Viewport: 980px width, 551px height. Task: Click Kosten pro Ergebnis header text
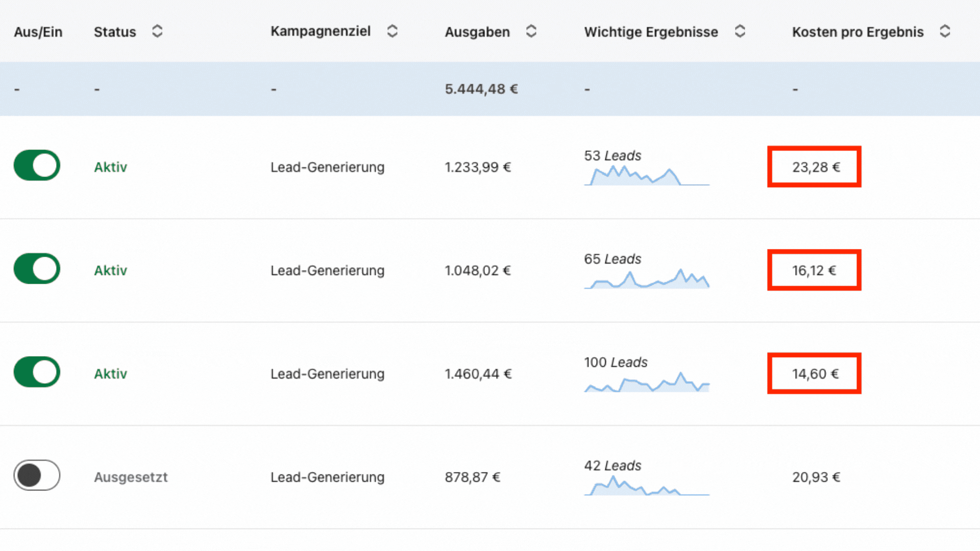857,32
